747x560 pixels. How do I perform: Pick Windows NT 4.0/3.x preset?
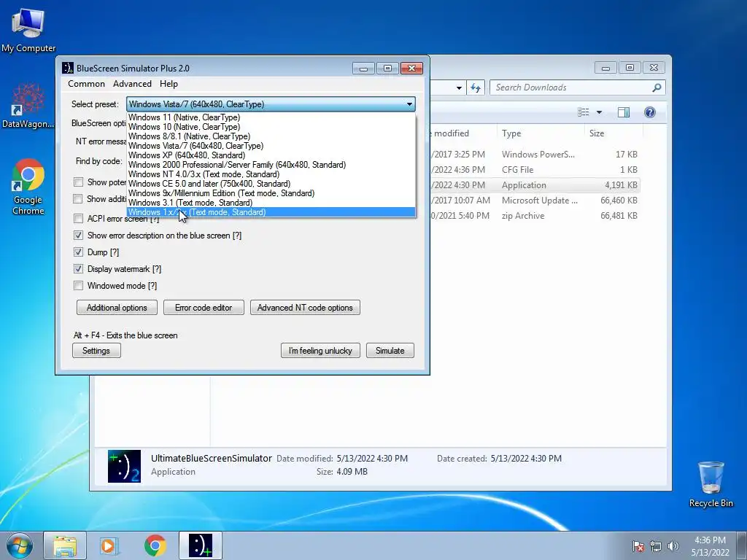(271, 174)
